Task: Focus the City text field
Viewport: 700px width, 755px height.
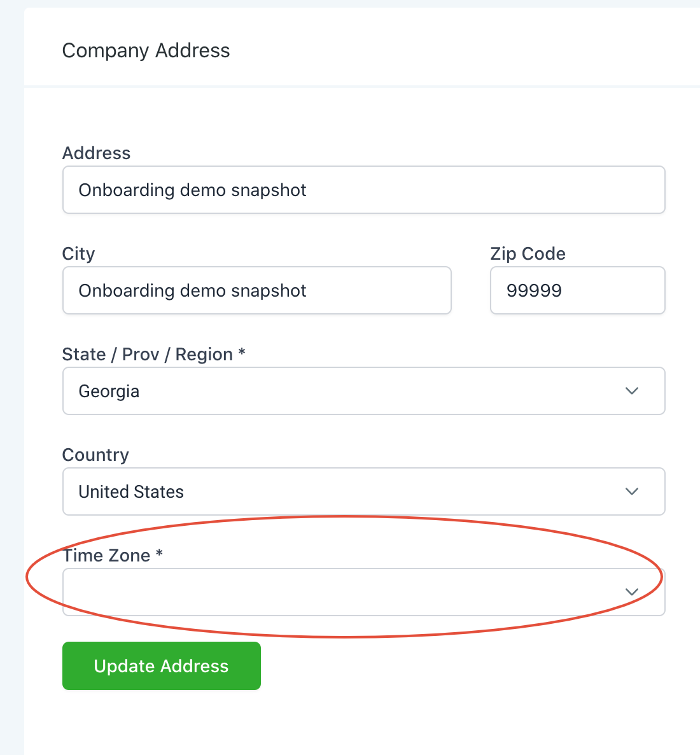Action: [x=256, y=290]
